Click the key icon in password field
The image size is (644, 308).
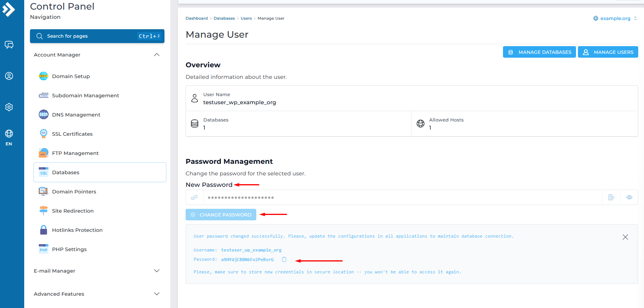point(194,197)
